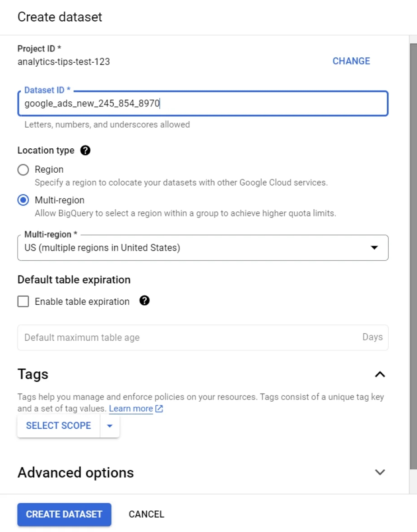This screenshot has height=532, width=417.
Task: Select the Region radio button
Action: pyautogui.click(x=23, y=170)
